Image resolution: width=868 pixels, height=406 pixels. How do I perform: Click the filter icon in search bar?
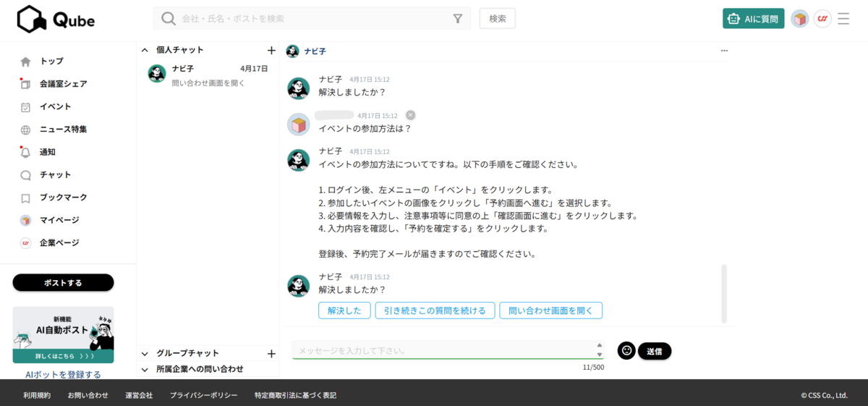click(x=458, y=19)
